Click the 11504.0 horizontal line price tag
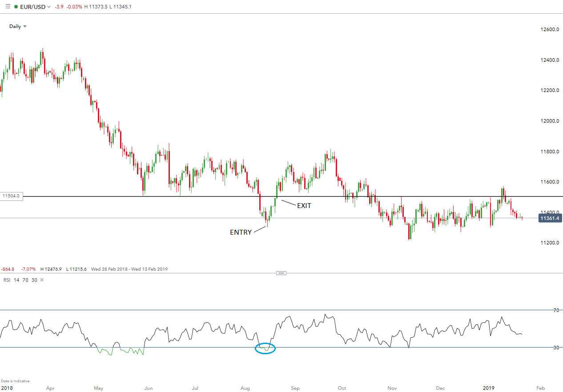This screenshot has height=392, width=563. [x=12, y=196]
